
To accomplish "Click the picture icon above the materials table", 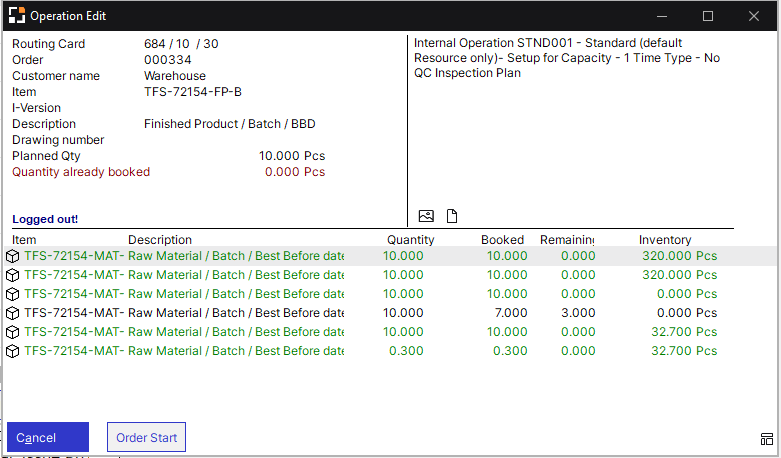I will pyautogui.click(x=426, y=216).
